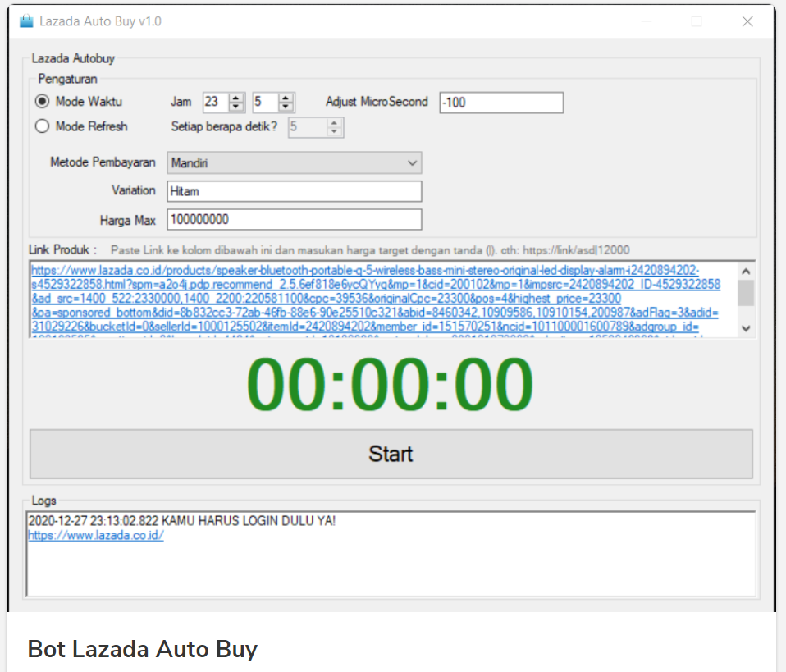Click the Adjust MicroSecond input field
Screen dimensions: 786x672
tap(501, 103)
